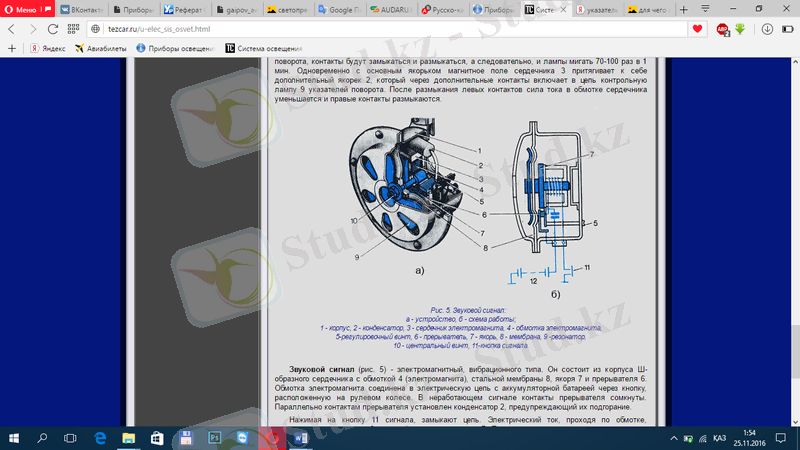Switch to the Реферат tab
Screen dimensions: 800x450
pyautogui.click(x=185, y=10)
